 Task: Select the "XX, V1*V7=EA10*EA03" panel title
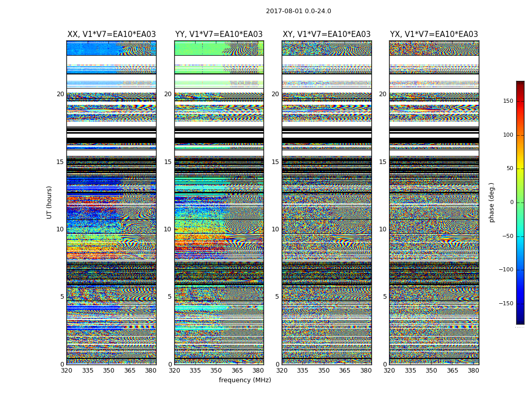coord(111,34)
